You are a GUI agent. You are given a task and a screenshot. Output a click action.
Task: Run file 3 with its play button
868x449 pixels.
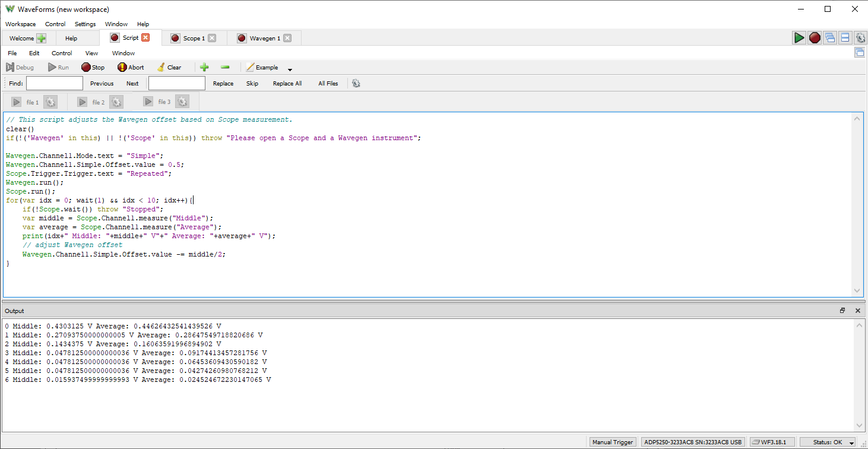click(148, 102)
